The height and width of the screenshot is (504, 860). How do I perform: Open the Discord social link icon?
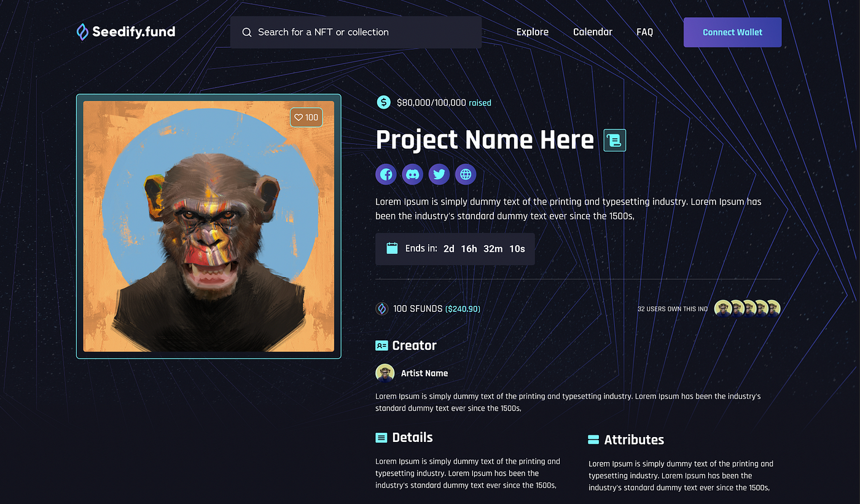pos(413,174)
